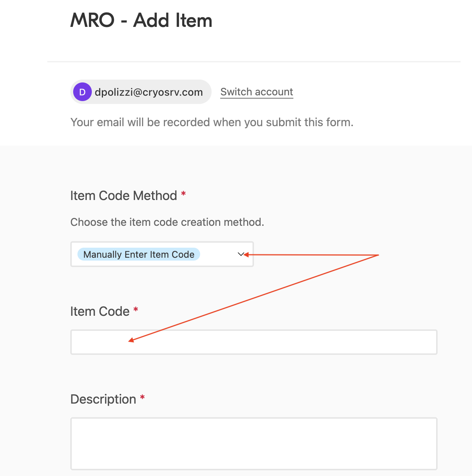Viewport: 472px width, 476px height.
Task: Expand the Item Code Method dropdown chevron
Action: pos(241,254)
